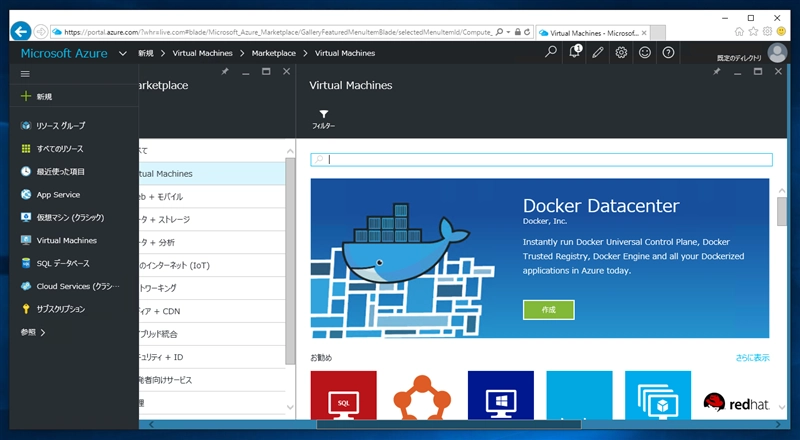Expand 参照 chevron in sidebar
The image size is (800, 440).
[x=43, y=332]
